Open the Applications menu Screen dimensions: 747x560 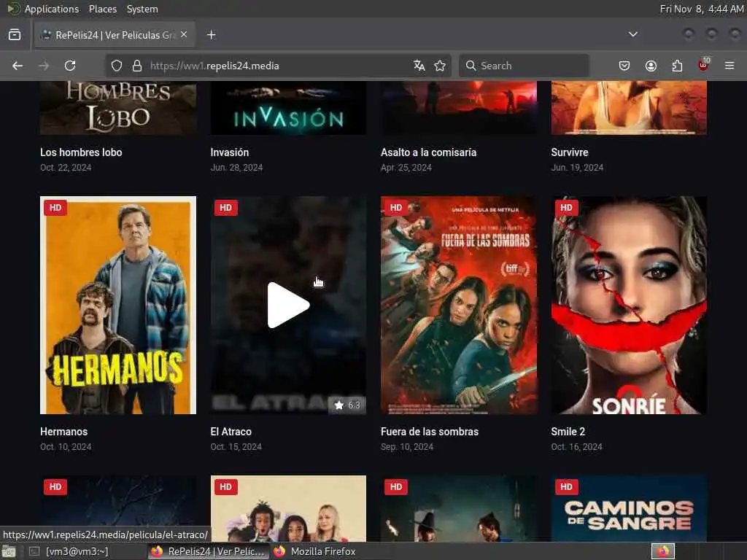click(x=52, y=9)
